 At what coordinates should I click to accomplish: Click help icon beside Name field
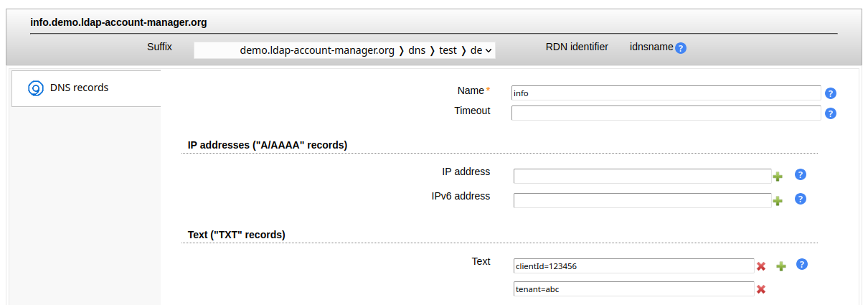[831, 93]
